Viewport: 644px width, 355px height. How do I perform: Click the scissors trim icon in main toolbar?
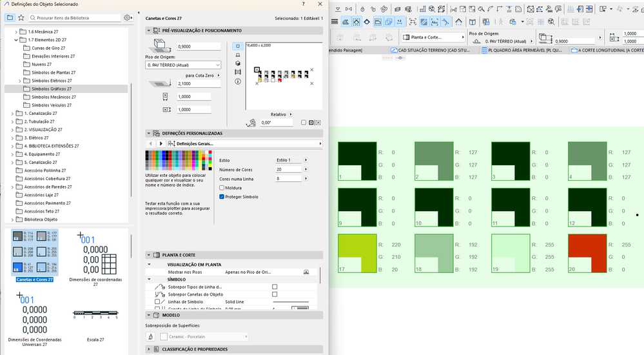pyautogui.click(x=453, y=9)
